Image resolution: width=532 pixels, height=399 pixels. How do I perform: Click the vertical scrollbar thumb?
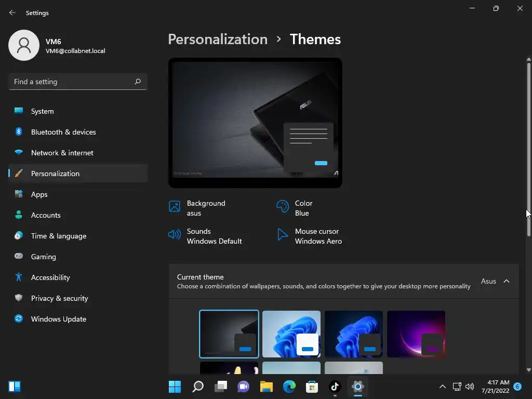[528, 149]
